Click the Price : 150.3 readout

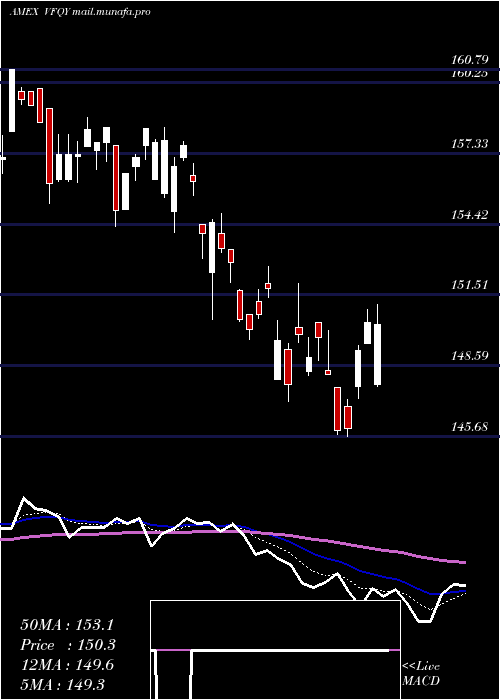click(68, 645)
